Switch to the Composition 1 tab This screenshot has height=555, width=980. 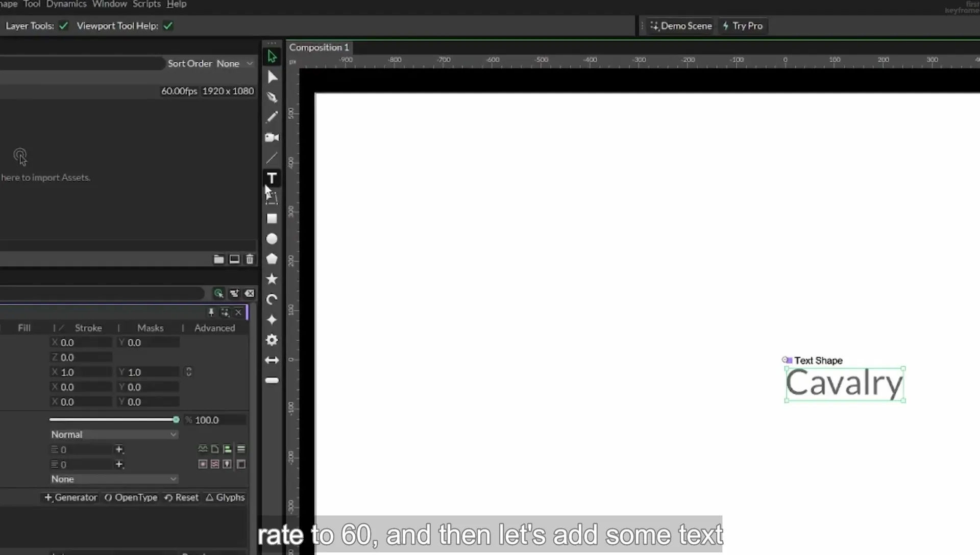[x=319, y=47]
